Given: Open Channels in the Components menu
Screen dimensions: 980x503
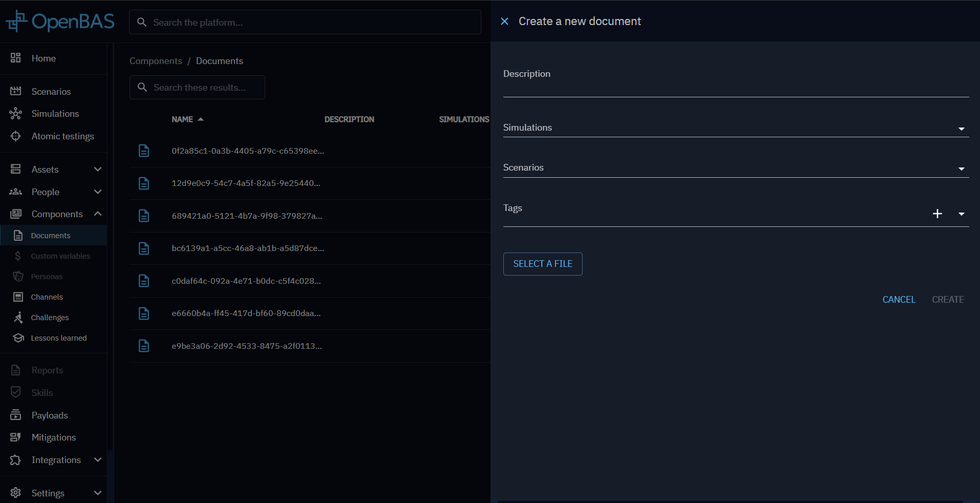Looking at the screenshot, I should tap(47, 297).
